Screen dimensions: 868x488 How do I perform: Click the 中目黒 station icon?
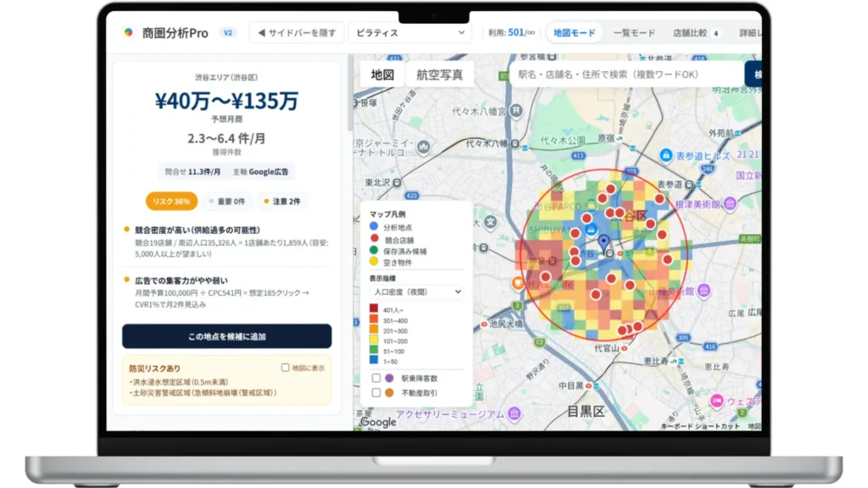(x=588, y=385)
